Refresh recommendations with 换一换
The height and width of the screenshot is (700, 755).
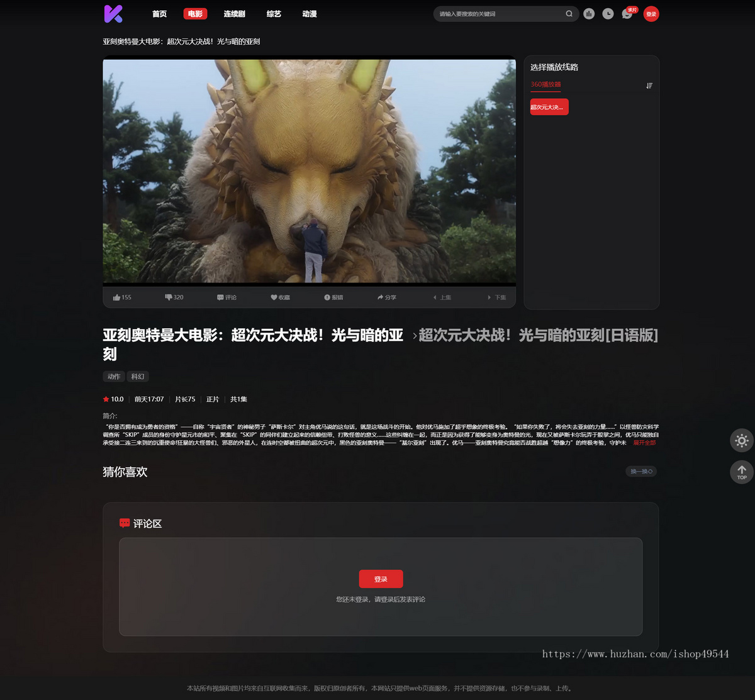[641, 471]
